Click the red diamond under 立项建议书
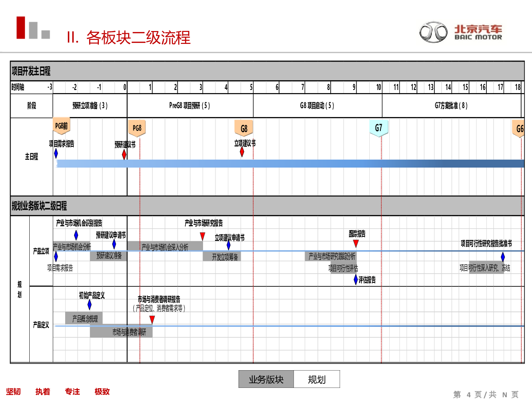This screenshot has height=399, width=532. 242,152
